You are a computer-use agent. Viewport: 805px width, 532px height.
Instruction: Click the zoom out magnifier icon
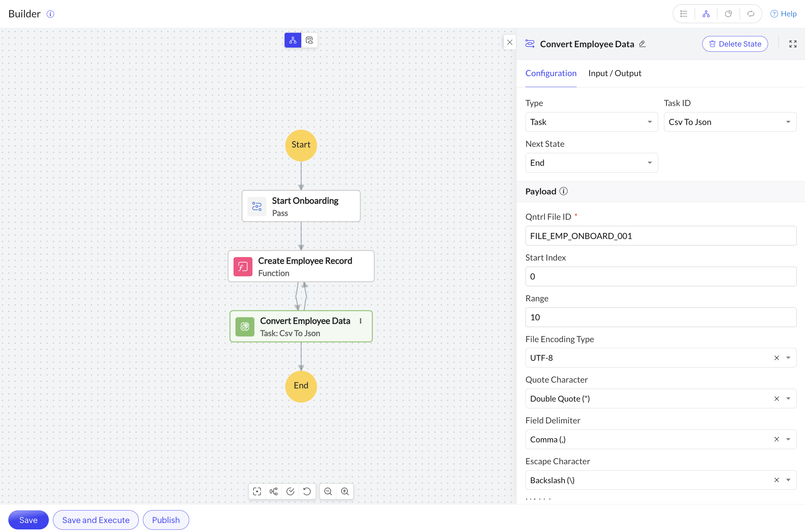(328, 491)
